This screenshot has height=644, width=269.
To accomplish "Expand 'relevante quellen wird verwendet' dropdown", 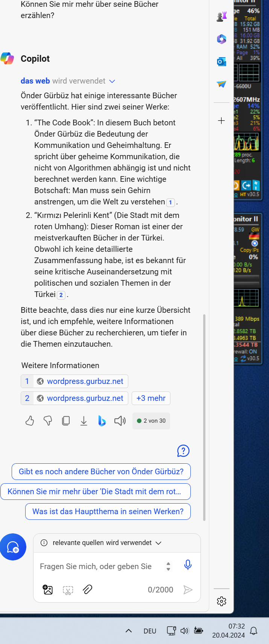I will pos(158,543).
